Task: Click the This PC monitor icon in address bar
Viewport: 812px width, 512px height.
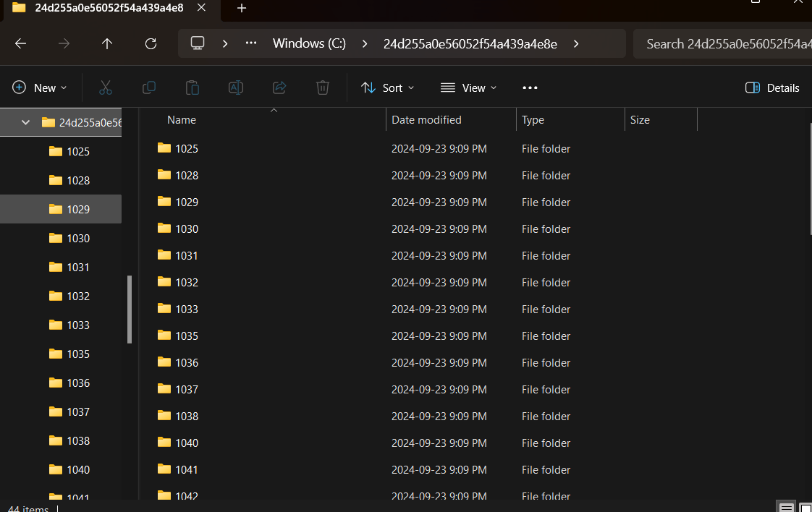Action: 198,43
